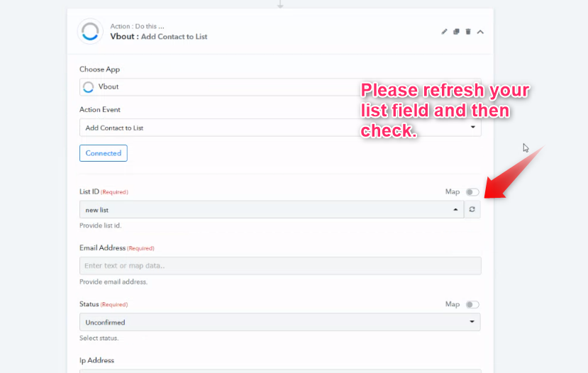
Task: Open the Choose App Vbout dropdown
Action: [280, 87]
